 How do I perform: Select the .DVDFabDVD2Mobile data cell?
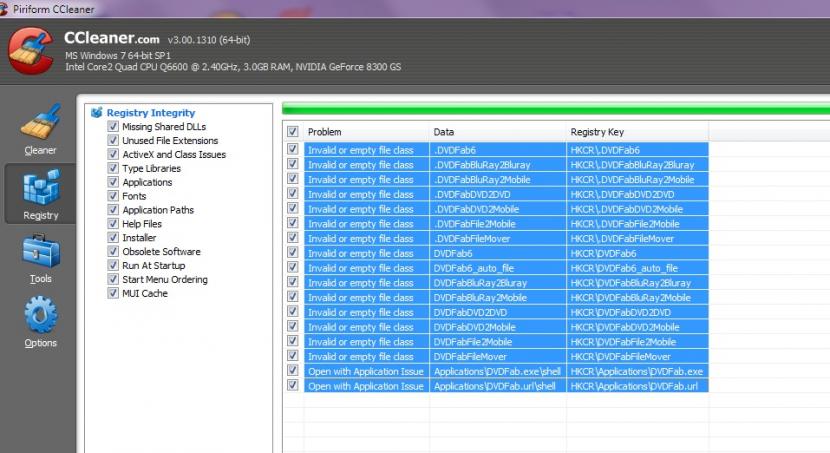(498, 209)
